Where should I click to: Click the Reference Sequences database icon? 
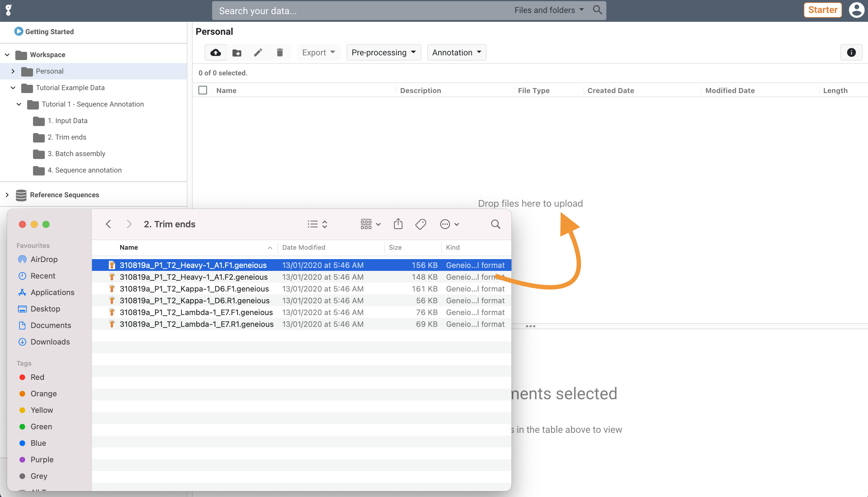[x=21, y=195]
